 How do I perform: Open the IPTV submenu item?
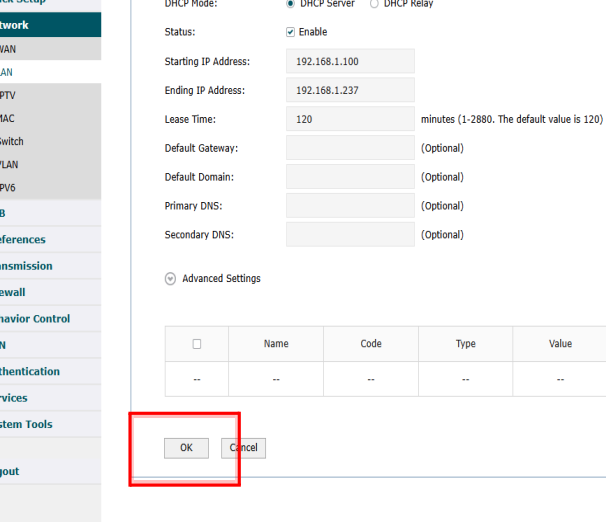click(x=50, y=95)
